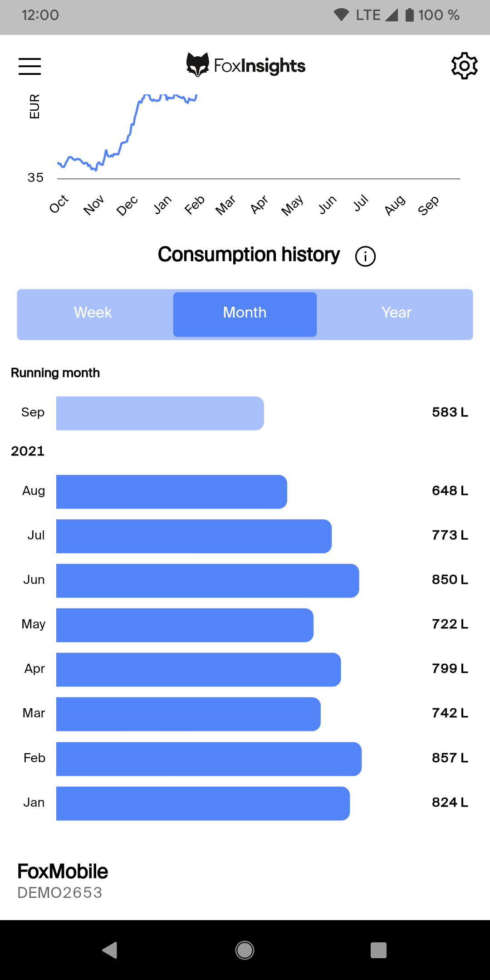Tap the Jun 850 L consumption bar
The image size is (490, 980).
(208, 581)
